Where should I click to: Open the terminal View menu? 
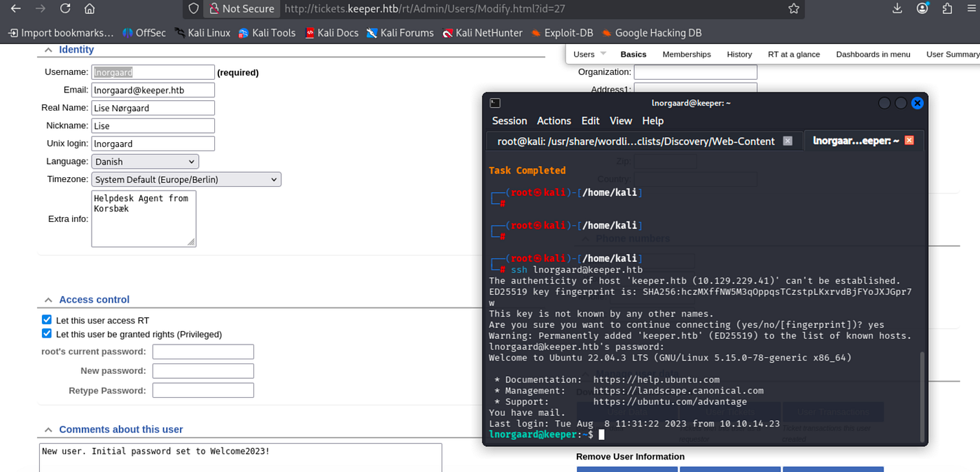tap(620, 120)
